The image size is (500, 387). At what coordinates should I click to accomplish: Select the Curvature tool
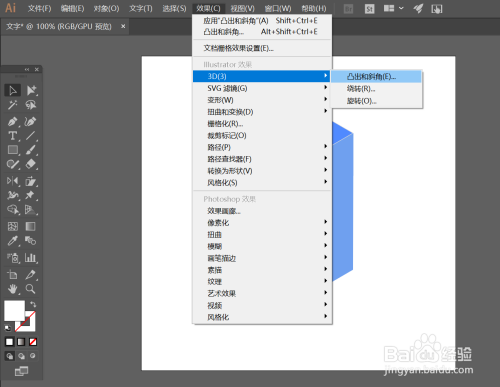[31, 121]
